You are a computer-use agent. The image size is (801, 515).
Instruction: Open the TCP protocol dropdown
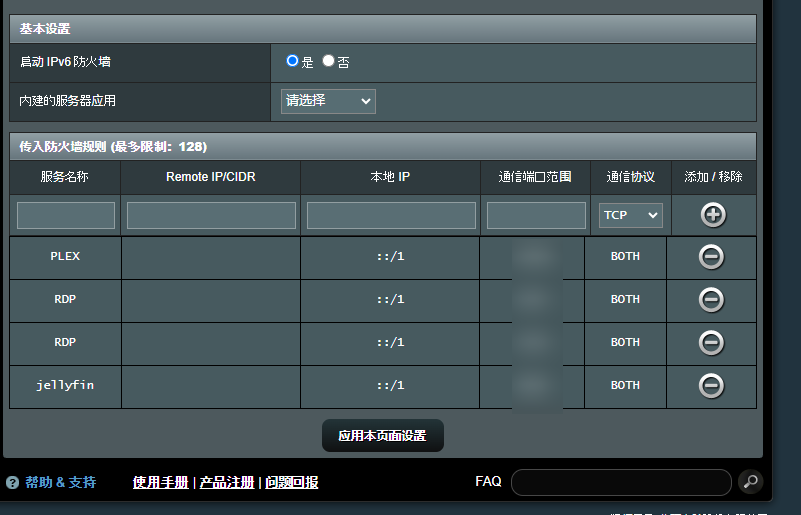point(630,215)
